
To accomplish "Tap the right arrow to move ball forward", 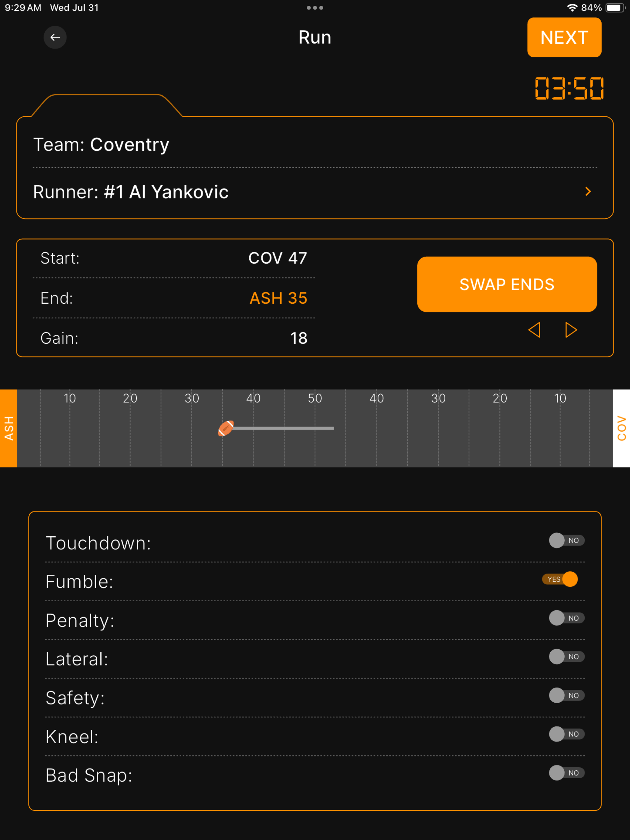I will click(x=571, y=330).
